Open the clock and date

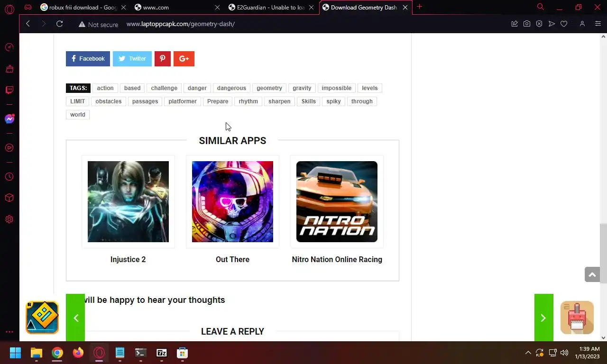coord(588,353)
